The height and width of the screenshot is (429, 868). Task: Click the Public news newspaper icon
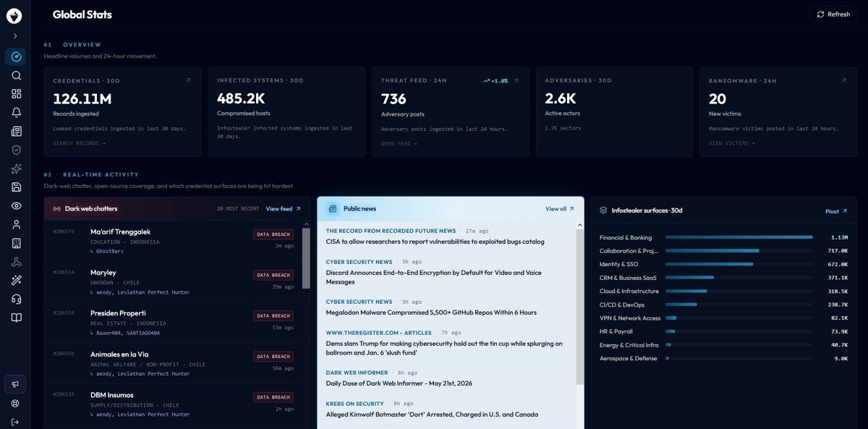tap(333, 208)
